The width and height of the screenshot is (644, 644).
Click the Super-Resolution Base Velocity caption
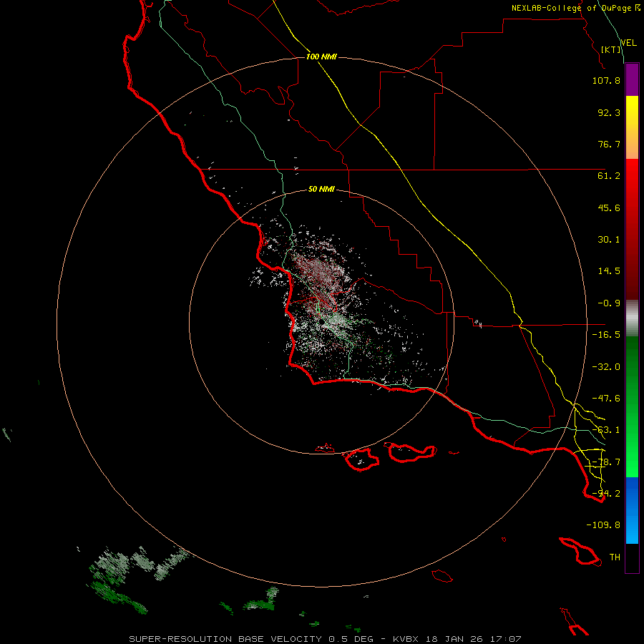325,639
